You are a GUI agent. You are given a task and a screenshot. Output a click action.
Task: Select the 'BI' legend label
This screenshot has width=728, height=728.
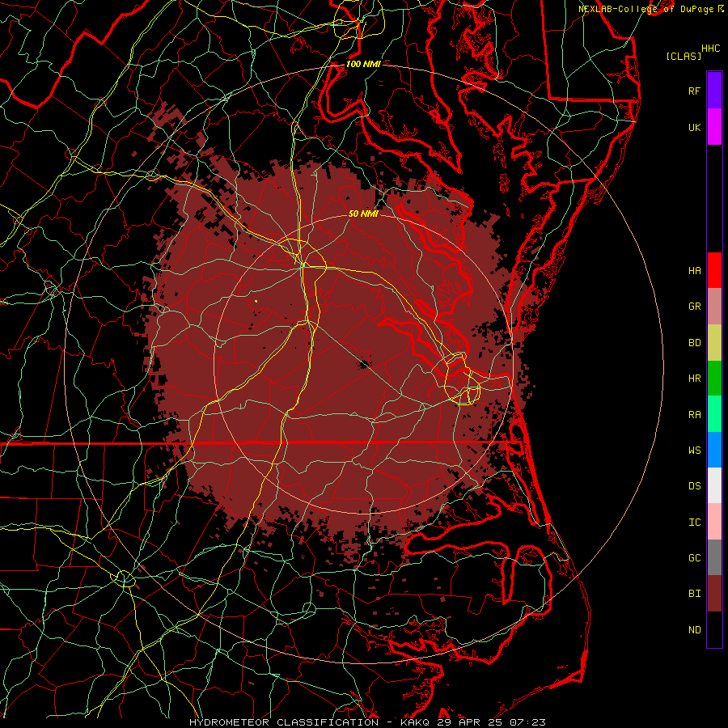(694, 594)
